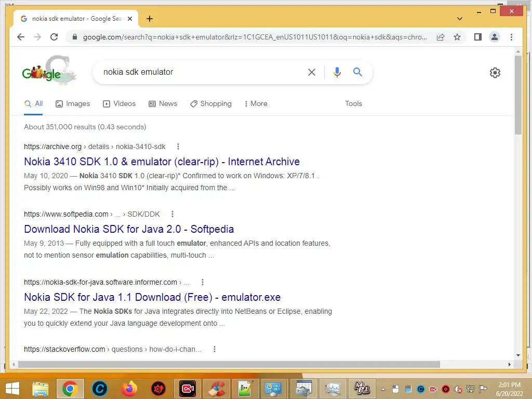Share this page using the share icon
532x399 pixels.
pyautogui.click(x=441, y=37)
